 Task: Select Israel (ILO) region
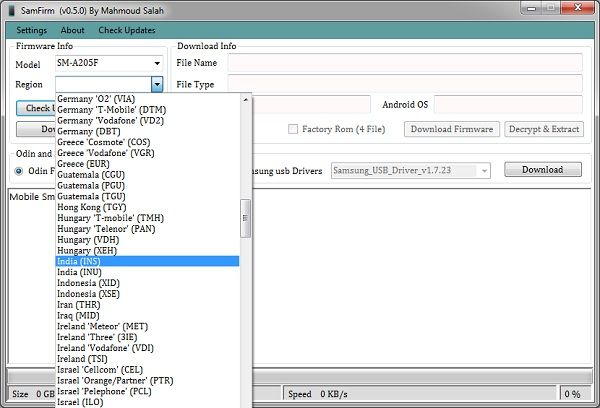(x=147, y=402)
